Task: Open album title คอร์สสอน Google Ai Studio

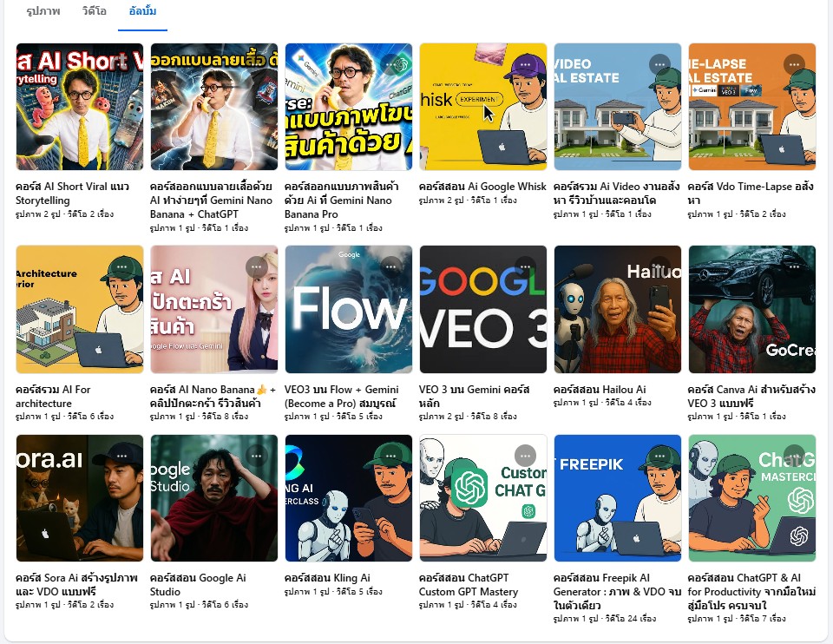Action: click(198, 584)
